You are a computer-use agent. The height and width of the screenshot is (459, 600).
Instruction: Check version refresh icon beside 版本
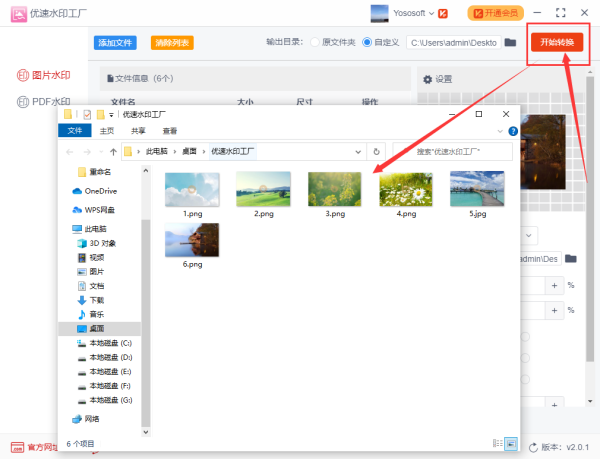point(533,447)
